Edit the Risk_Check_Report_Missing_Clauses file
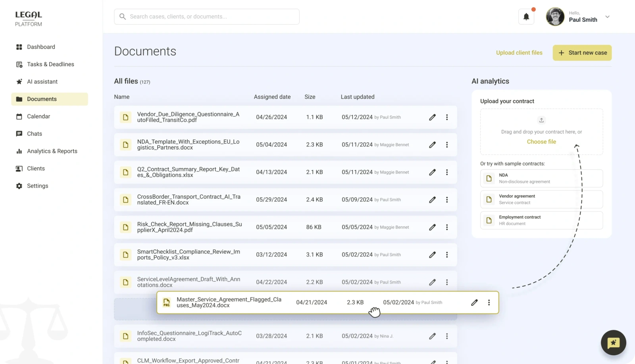This screenshot has width=635, height=364. [x=432, y=227]
